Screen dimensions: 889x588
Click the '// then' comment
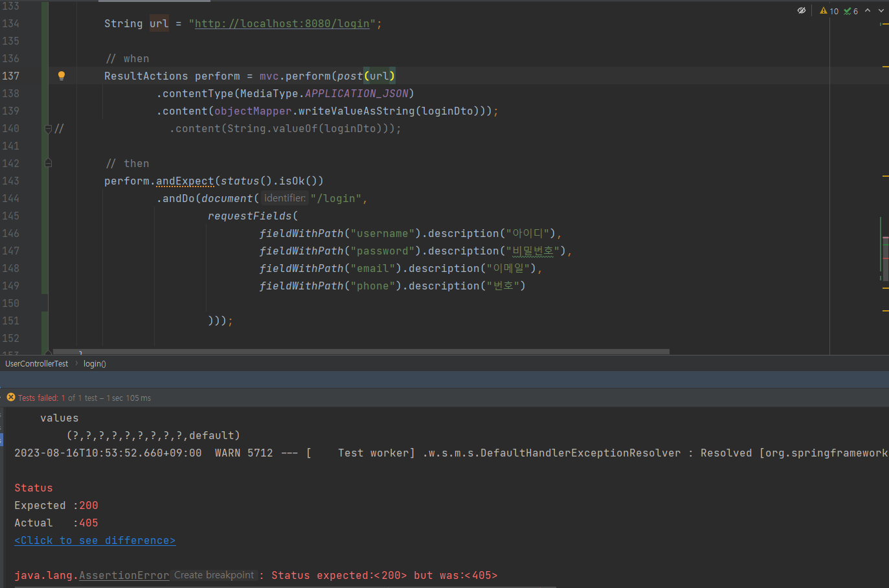tap(128, 164)
